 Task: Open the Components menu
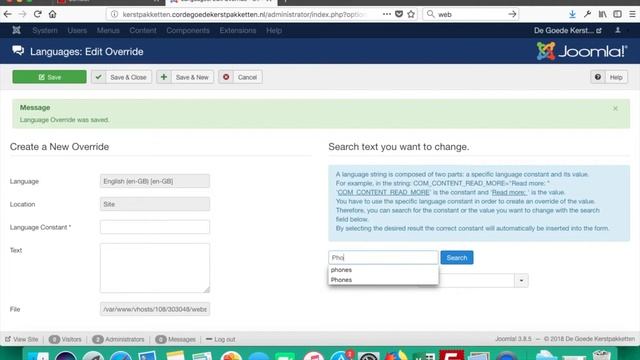(x=188, y=31)
